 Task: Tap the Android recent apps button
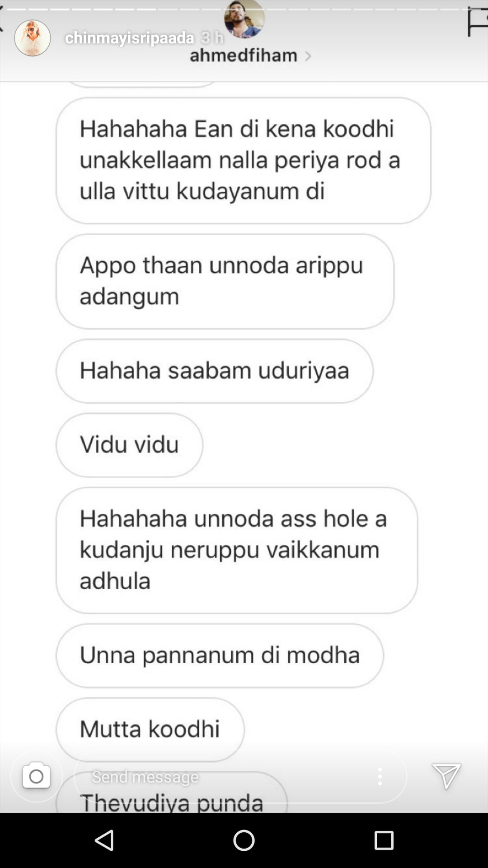point(384,840)
